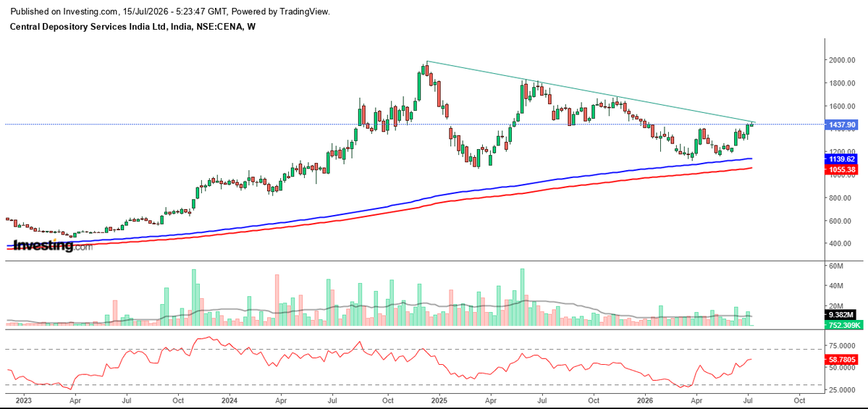The image size is (868, 409).
Task: Click the 2024 label on time axis
Action: 229,400
